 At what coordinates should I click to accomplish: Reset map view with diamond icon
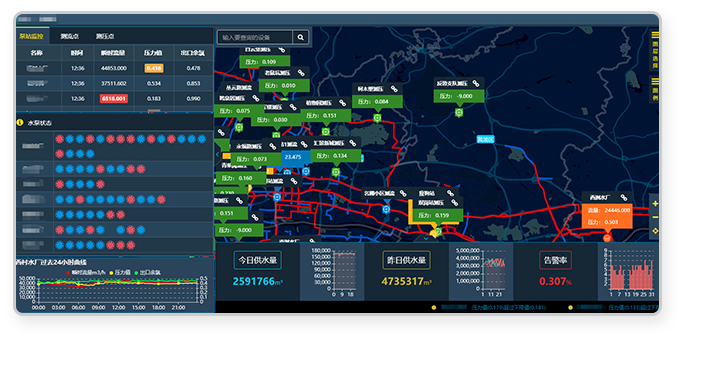pos(655,231)
